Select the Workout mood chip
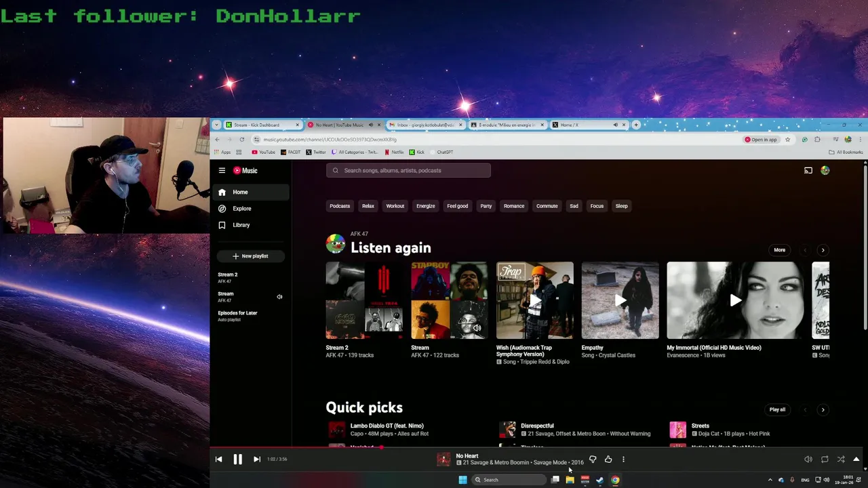 tap(395, 206)
